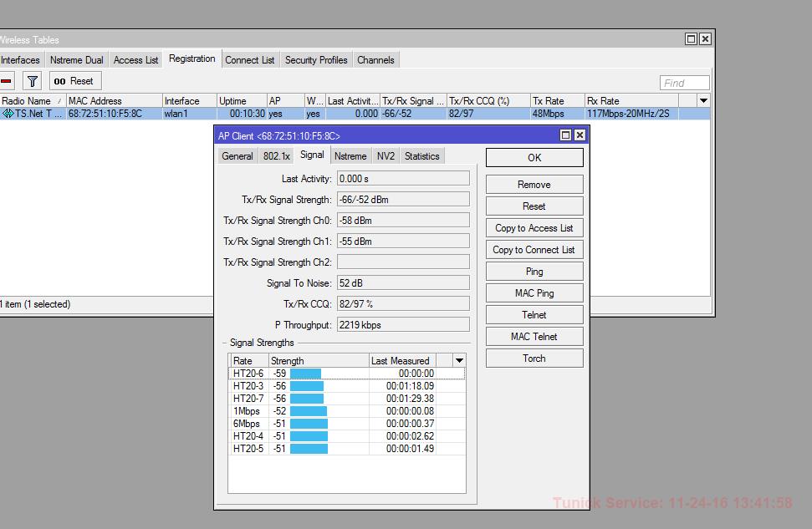Open the Connect List tab
Image resolution: width=812 pixels, height=529 pixels.
tap(249, 60)
